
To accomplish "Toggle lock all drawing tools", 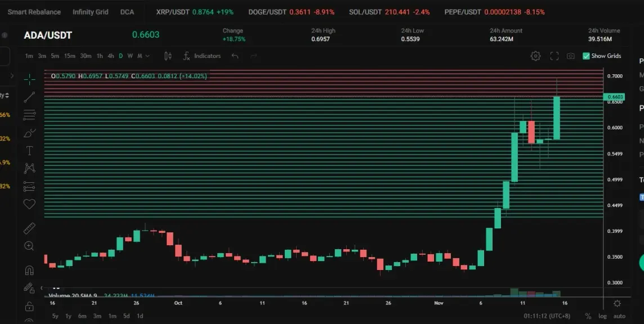I will [29, 307].
